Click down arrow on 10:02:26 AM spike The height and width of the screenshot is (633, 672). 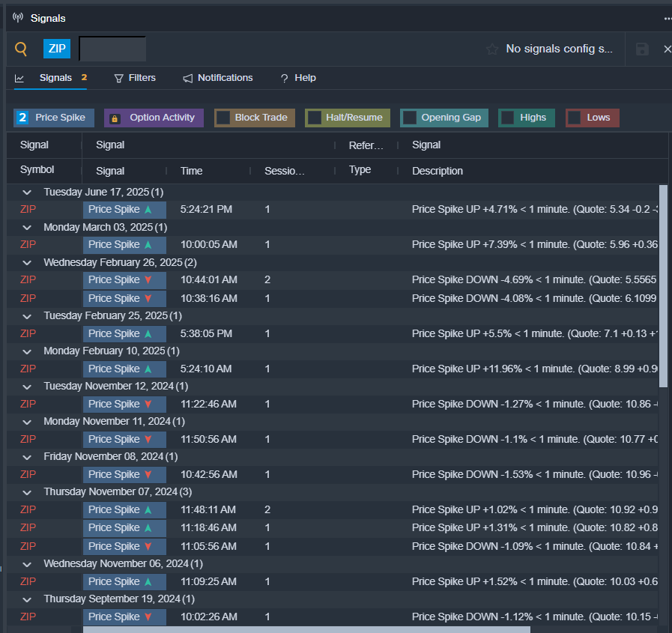[148, 617]
